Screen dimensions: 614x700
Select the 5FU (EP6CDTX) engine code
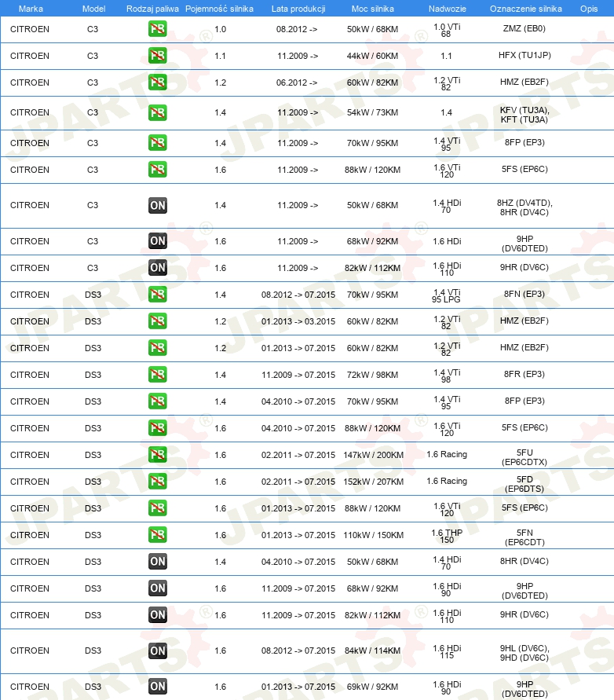[524, 457]
